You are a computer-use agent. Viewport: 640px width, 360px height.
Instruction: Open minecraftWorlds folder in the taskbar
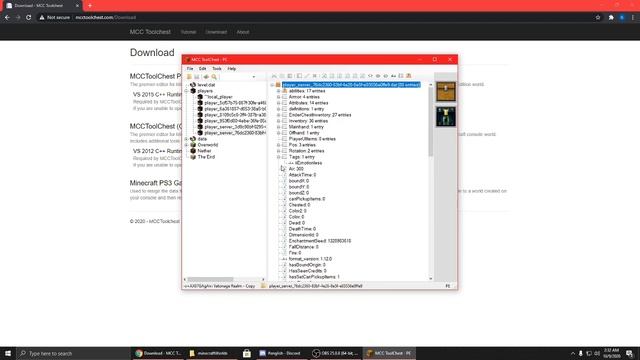point(209,353)
